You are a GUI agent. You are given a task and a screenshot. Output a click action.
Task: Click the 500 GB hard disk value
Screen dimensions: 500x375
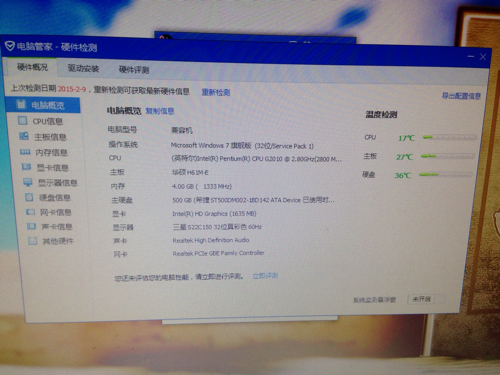(x=253, y=200)
